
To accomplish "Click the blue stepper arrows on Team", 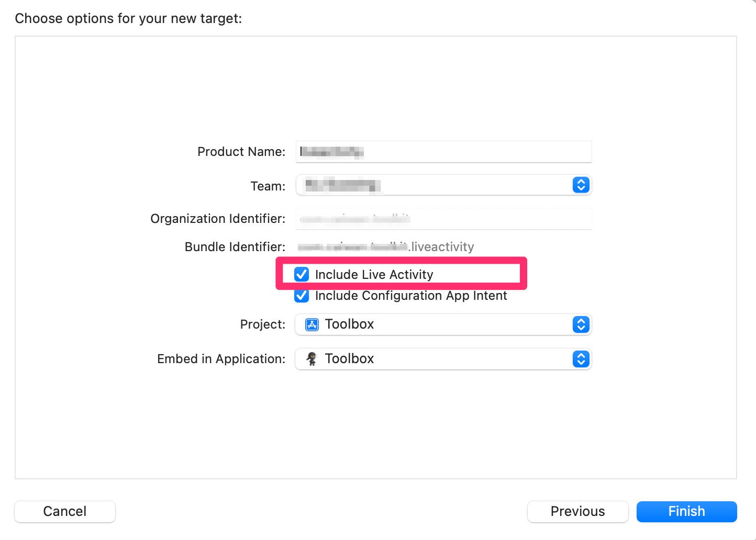I will (x=581, y=185).
